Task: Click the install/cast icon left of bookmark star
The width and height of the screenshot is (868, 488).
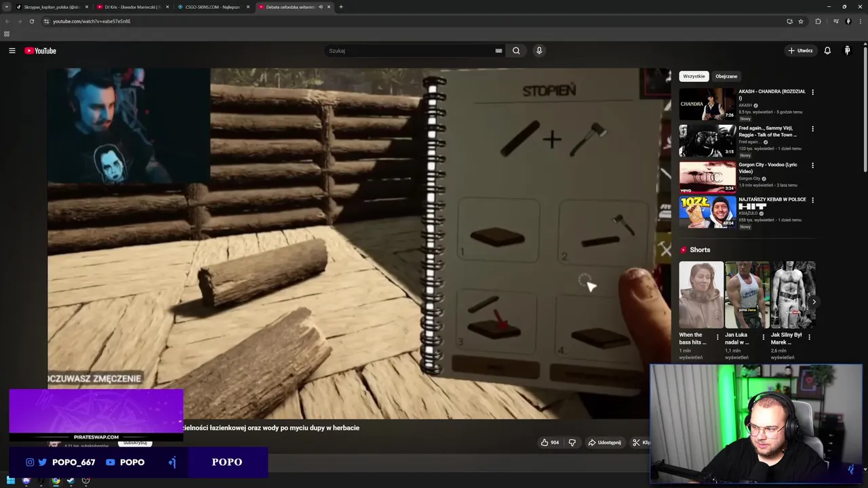Action: coord(789,21)
